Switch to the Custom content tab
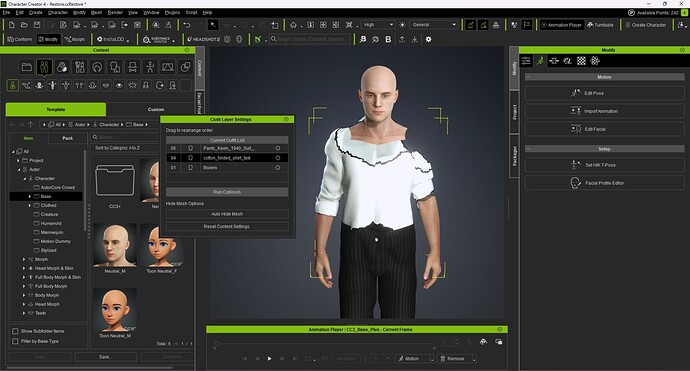Image resolution: width=690 pixels, height=371 pixels. click(x=156, y=109)
